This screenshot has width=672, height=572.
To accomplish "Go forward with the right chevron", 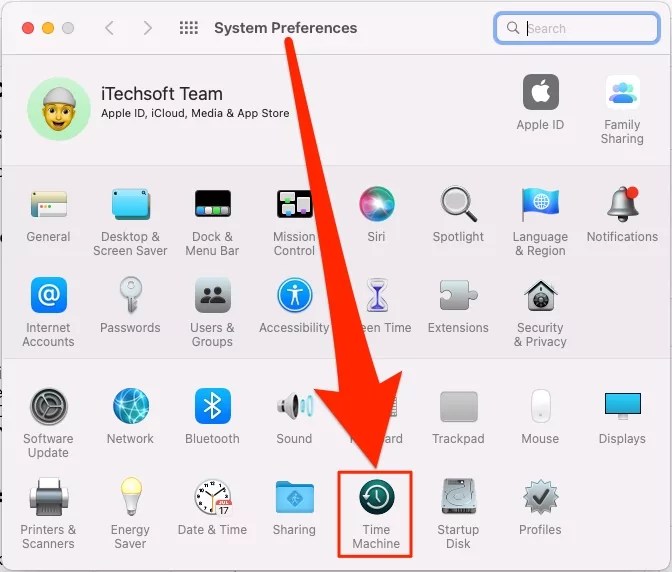I will 147,28.
